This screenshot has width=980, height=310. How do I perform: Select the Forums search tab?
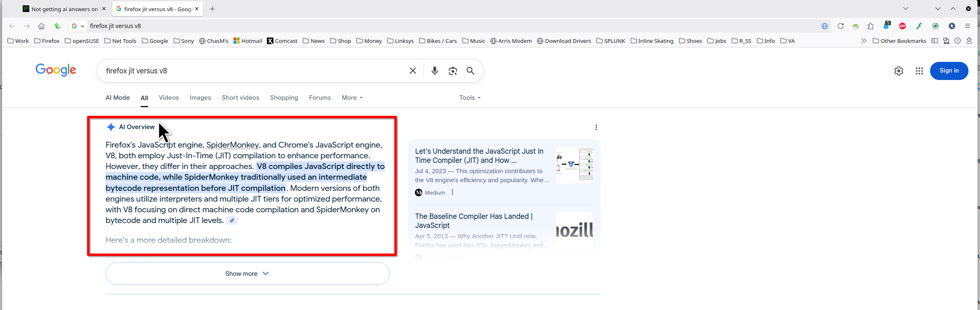pyautogui.click(x=320, y=98)
